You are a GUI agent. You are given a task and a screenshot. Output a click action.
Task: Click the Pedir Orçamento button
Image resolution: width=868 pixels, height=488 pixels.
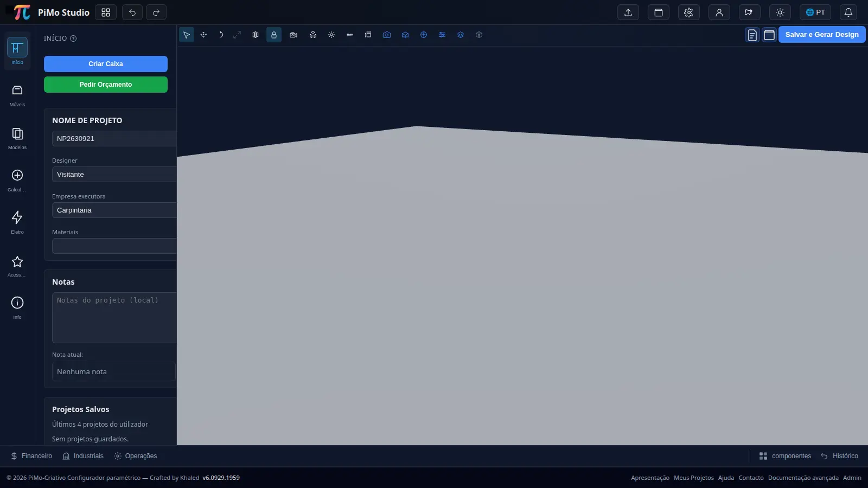click(106, 85)
